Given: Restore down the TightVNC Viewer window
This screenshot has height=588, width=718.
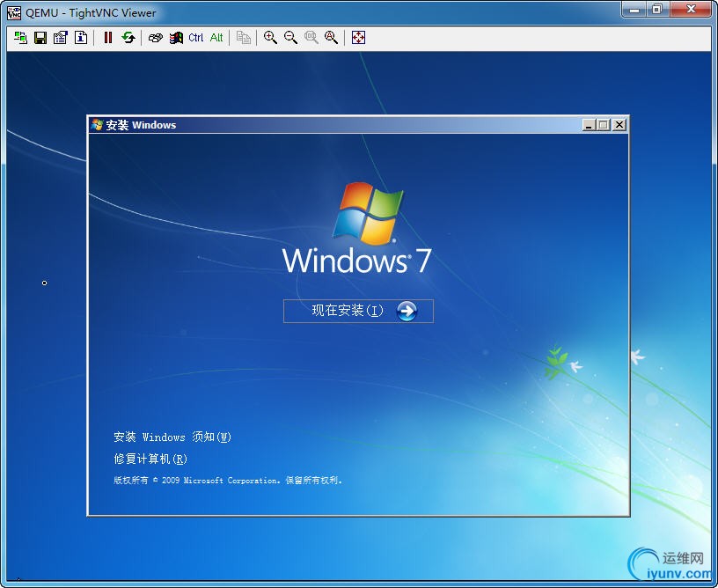Looking at the screenshot, I should [657, 10].
